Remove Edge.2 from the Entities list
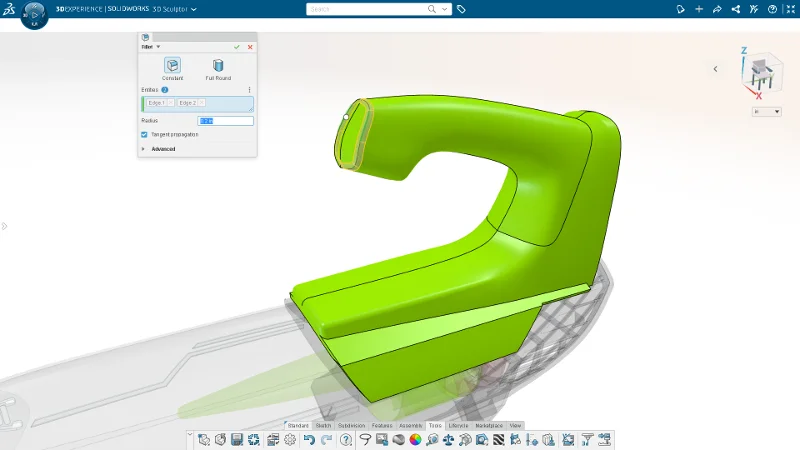This screenshot has width=800, height=450. [202, 103]
